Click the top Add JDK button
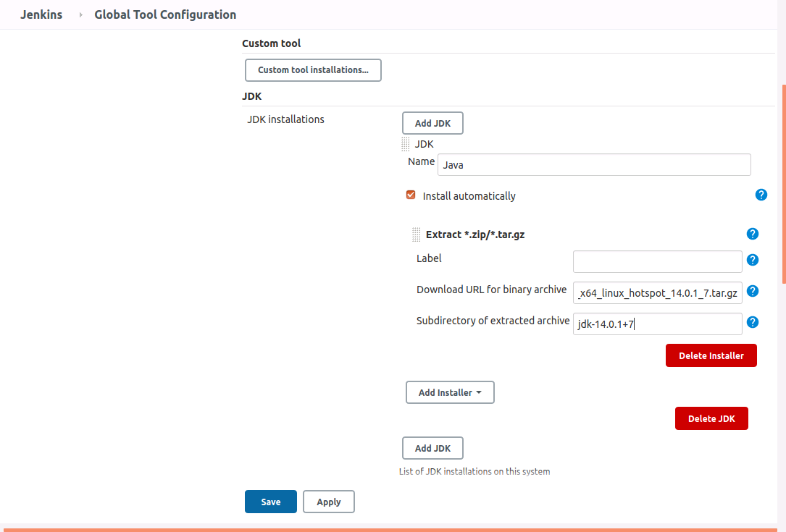This screenshot has height=532, width=786. point(432,123)
